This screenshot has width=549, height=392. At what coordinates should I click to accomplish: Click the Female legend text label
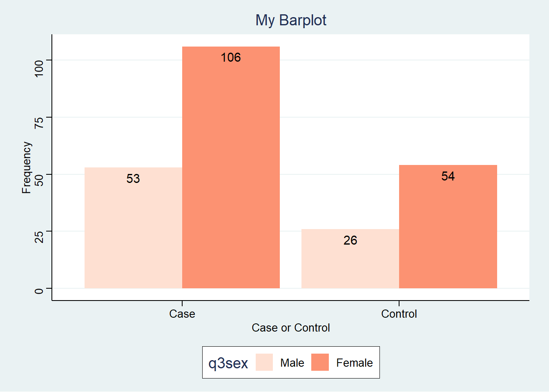pyautogui.click(x=354, y=363)
